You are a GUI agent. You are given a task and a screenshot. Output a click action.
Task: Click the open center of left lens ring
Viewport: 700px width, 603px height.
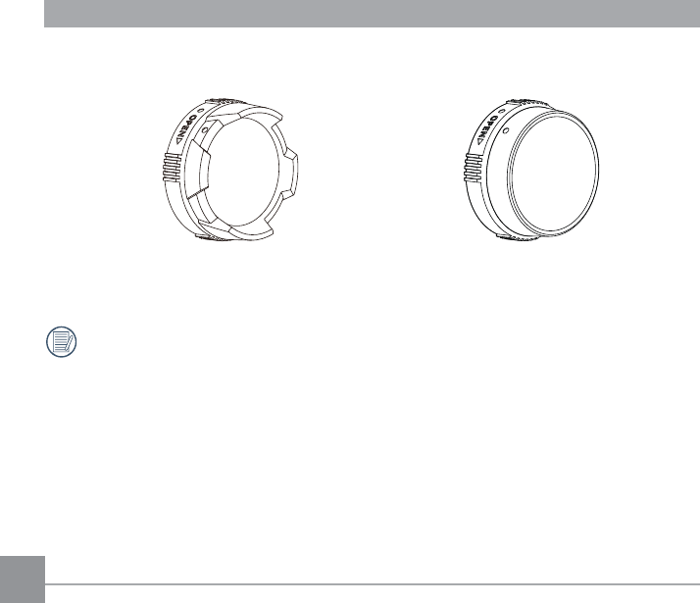[x=241, y=172]
